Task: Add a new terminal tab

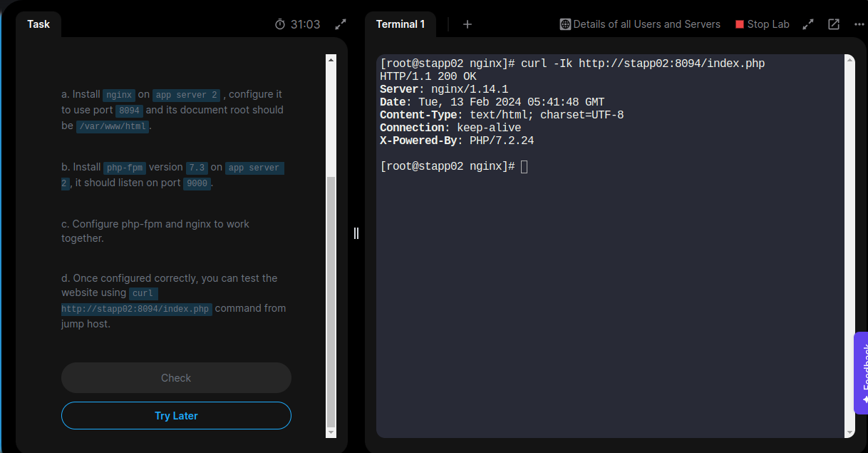Action: coord(467,24)
